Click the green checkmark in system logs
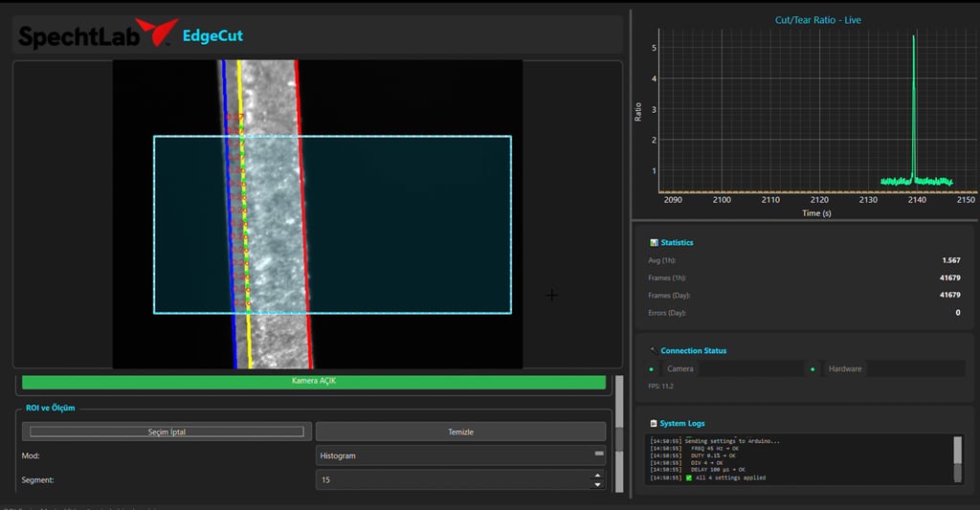The width and height of the screenshot is (980, 510). click(x=689, y=477)
